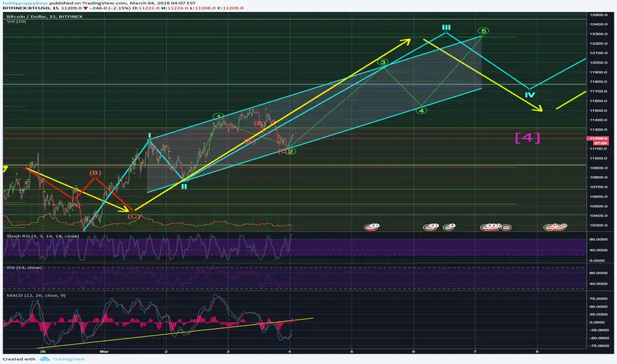The height and width of the screenshot is (364, 617).
Task: Click the Vol (20) indicator label
Action: point(16,21)
